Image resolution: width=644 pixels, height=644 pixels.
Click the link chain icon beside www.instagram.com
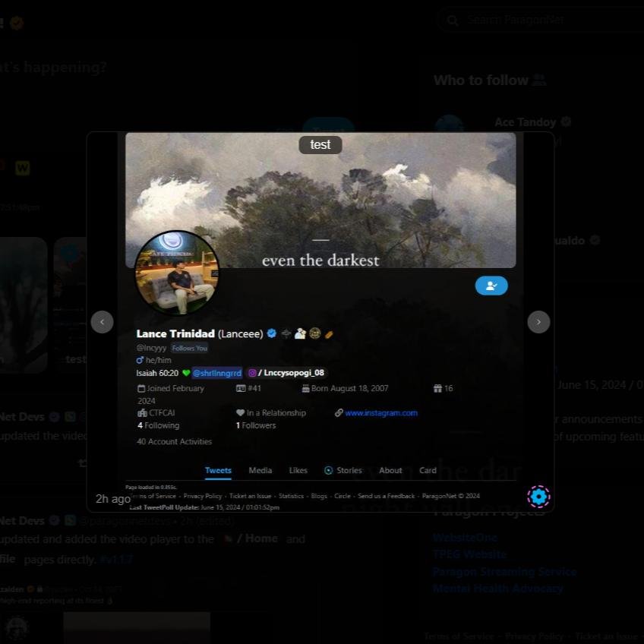339,413
